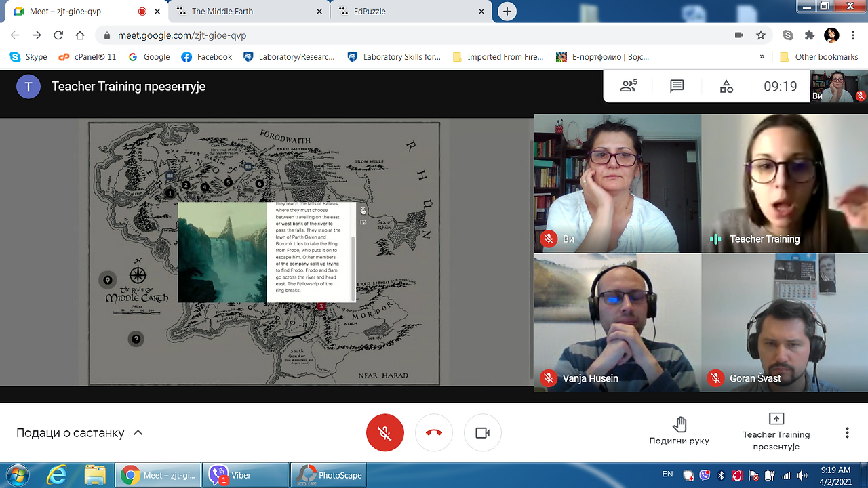Click the waterfall image in popup

click(222, 252)
